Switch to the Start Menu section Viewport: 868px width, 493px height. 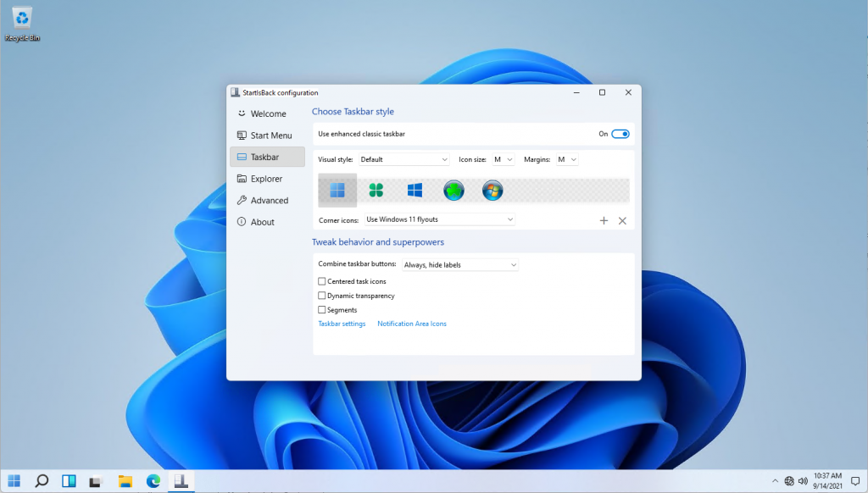[x=270, y=136]
